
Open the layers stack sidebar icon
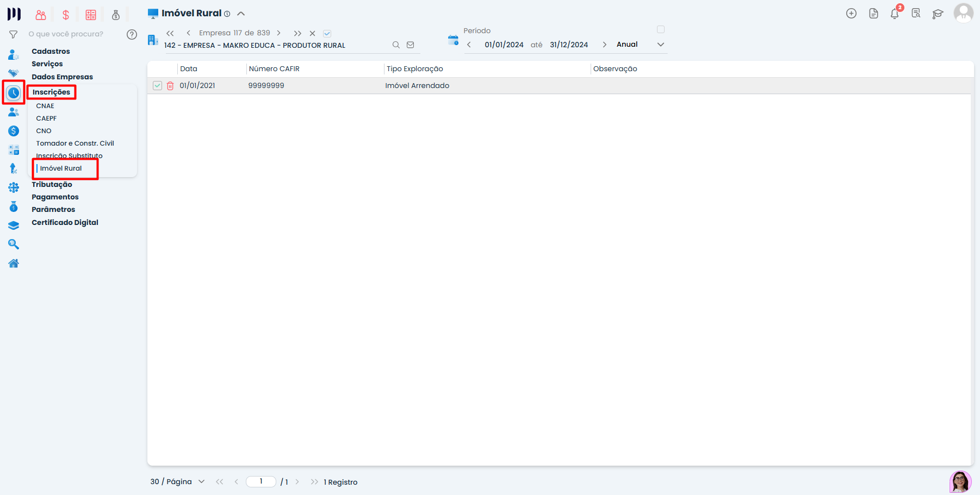click(x=14, y=225)
